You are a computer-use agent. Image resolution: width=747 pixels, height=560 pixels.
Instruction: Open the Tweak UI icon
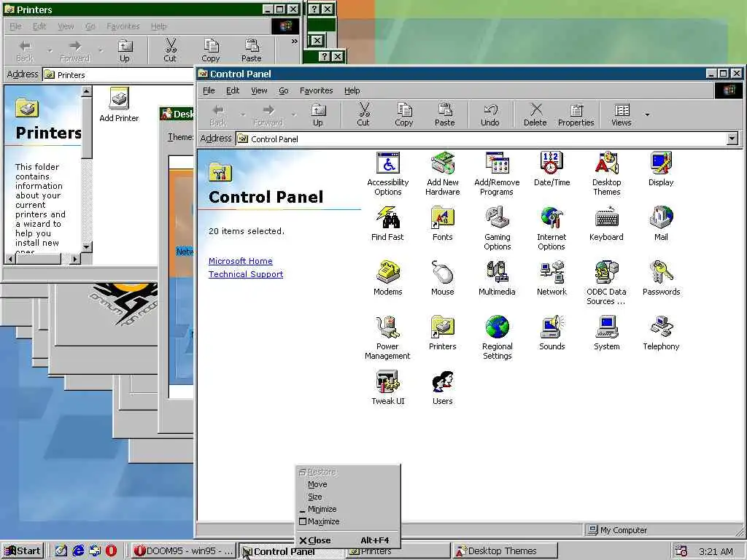[388, 388]
